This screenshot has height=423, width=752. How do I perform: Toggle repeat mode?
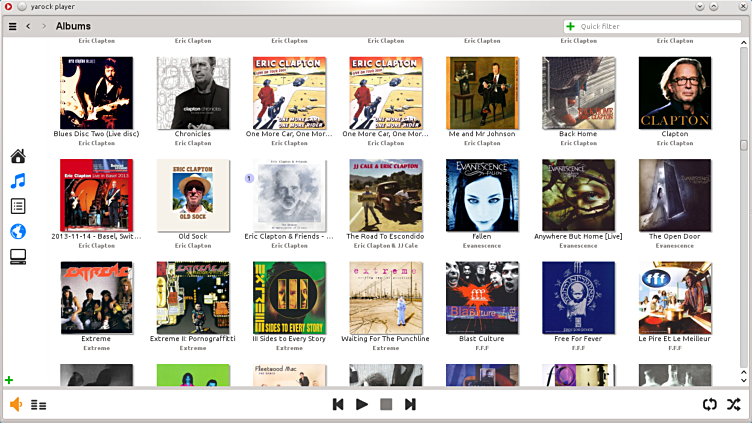click(709, 405)
